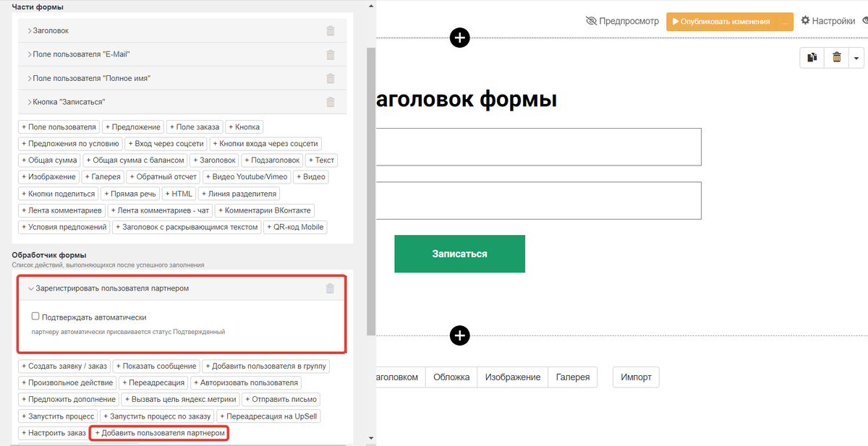
Task: Click the "Импорт" button
Action: pyautogui.click(x=637, y=377)
